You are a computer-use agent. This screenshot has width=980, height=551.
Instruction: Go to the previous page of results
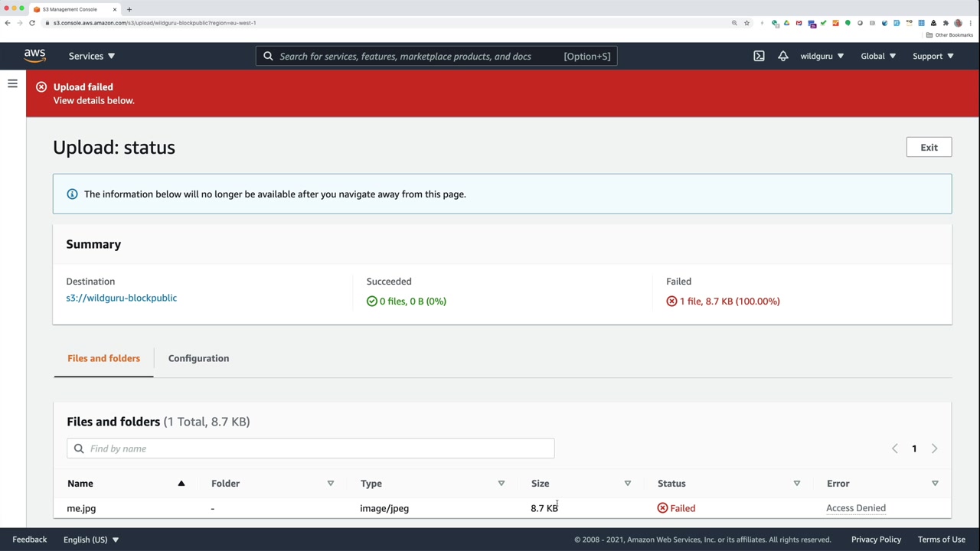[x=894, y=448]
